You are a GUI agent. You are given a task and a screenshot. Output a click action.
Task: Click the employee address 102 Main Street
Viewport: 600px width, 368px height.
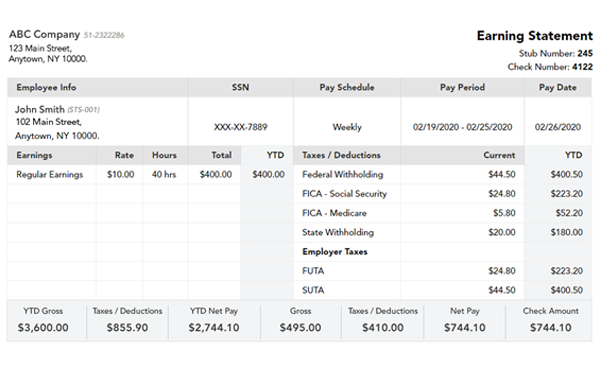click(x=48, y=122)
